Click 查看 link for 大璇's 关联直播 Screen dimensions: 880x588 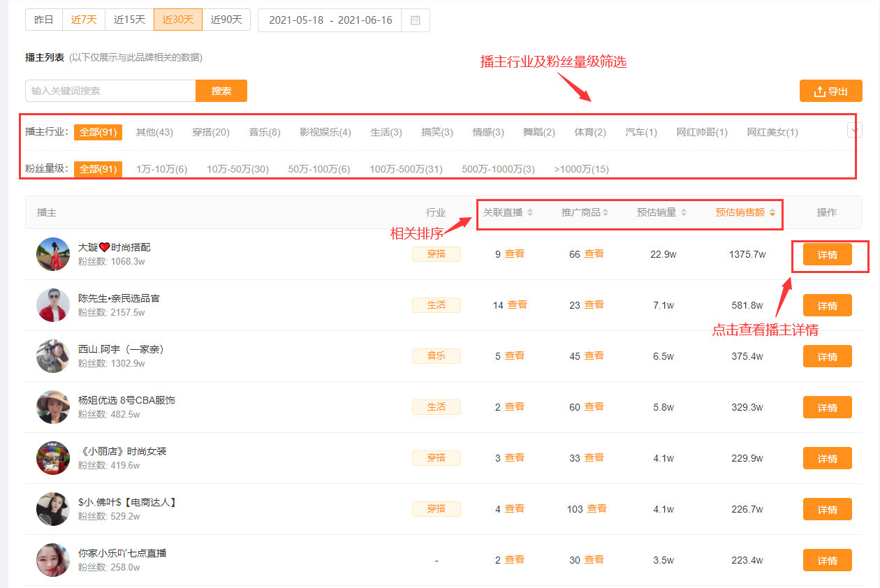pyautogui.click(x=514, y=253)
